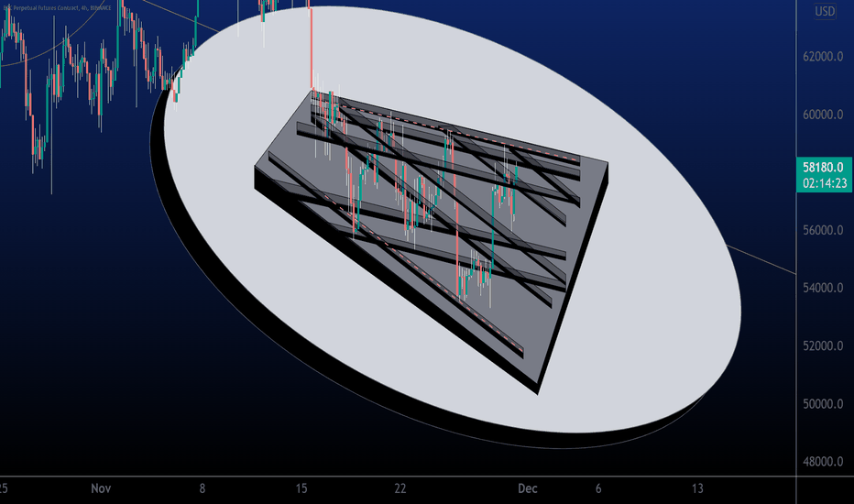
Task: Click the candle countdown 02:14:23
Action: 825,183
